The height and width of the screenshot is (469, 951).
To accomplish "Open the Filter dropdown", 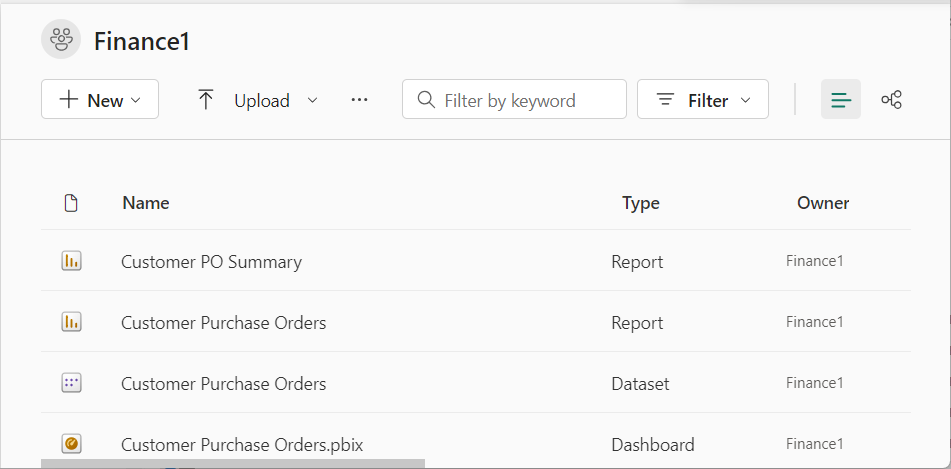I will click(703, 100).
